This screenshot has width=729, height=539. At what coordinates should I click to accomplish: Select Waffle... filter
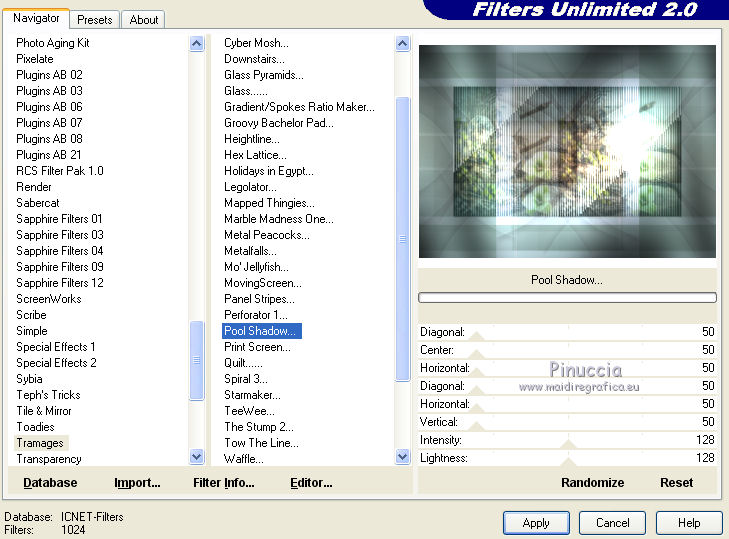[x=244, y=459]
